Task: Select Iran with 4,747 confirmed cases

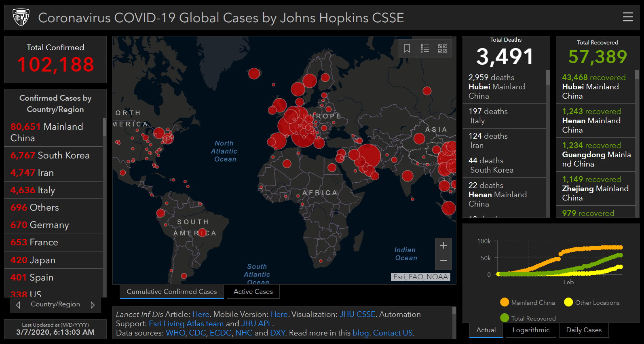Action: coord(53,173)
